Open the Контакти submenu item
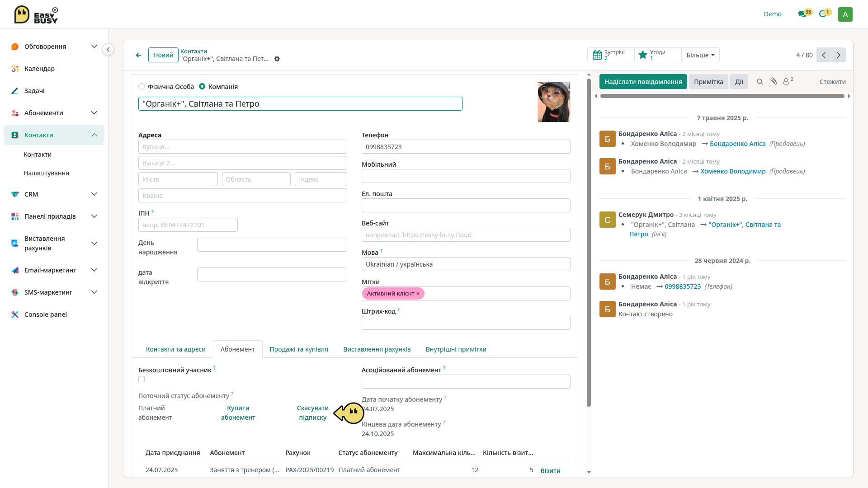 38,155
